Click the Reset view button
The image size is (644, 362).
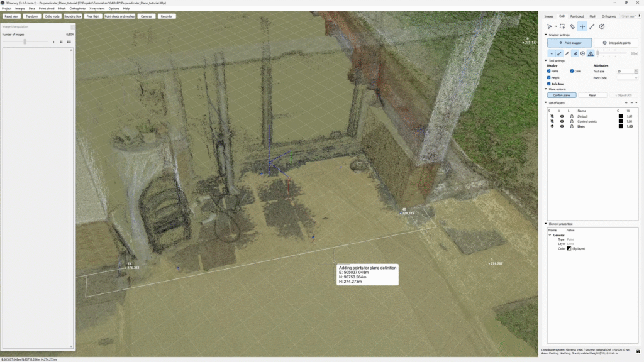click(x=11, y=16)
